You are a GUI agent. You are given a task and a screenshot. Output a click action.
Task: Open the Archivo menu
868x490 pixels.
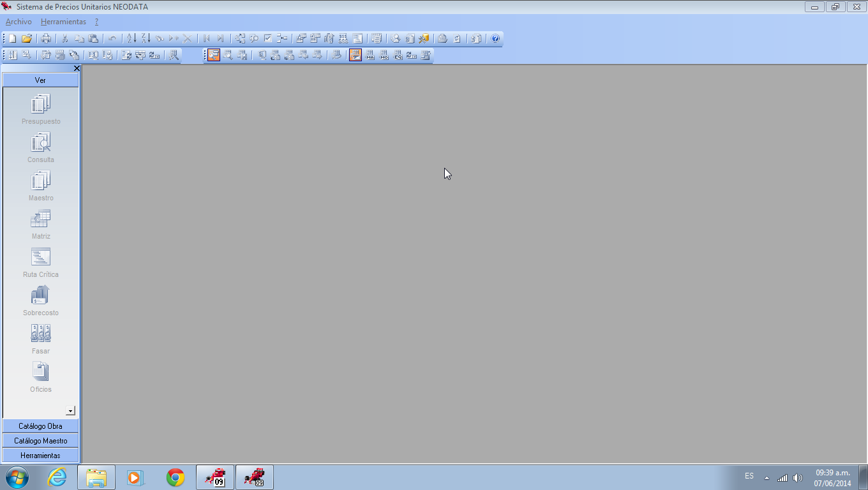click(x=18, y=21)
